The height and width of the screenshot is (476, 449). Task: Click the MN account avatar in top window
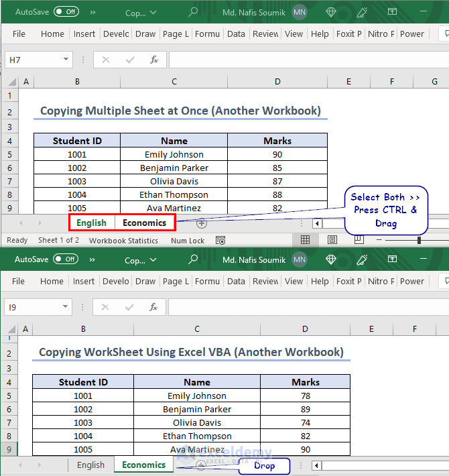[x=300, y=12]
